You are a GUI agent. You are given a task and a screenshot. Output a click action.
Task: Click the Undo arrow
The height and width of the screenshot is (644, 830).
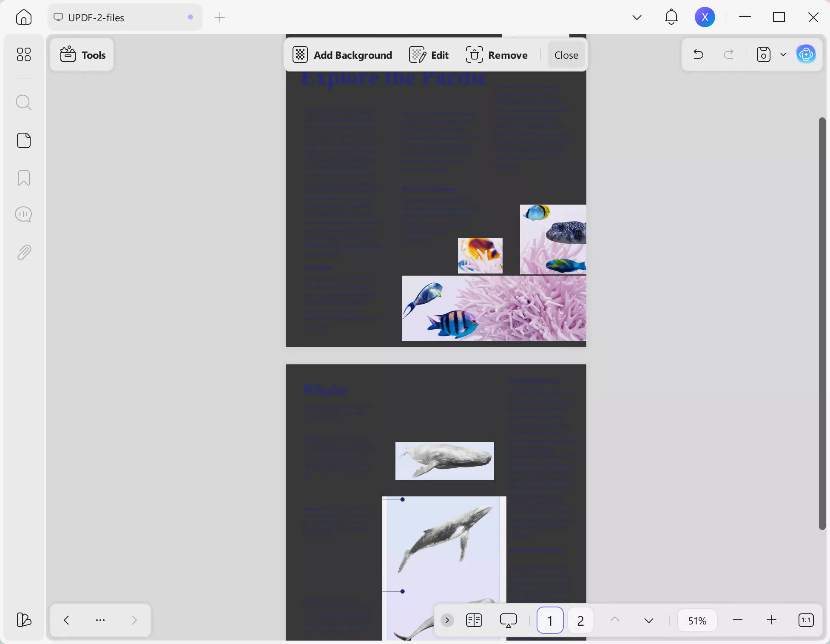tap(698, 54)
